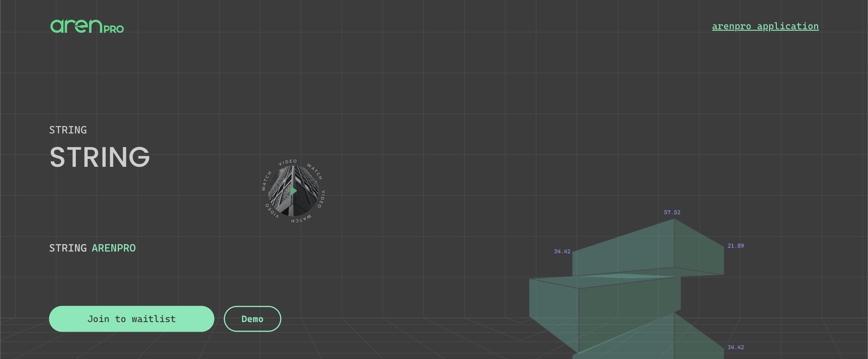Click the large STRING heading
This screenshot has width=868, height=359.
point(100,157)
